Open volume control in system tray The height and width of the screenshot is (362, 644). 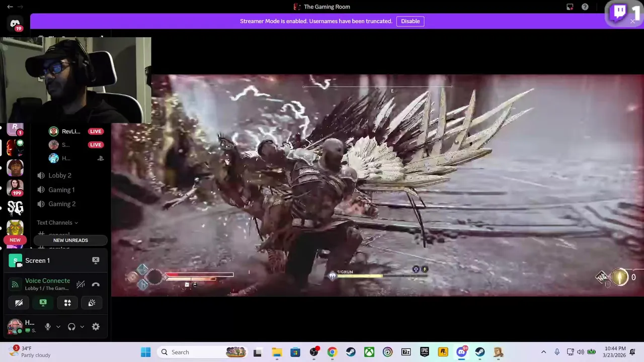coord(581,352)
